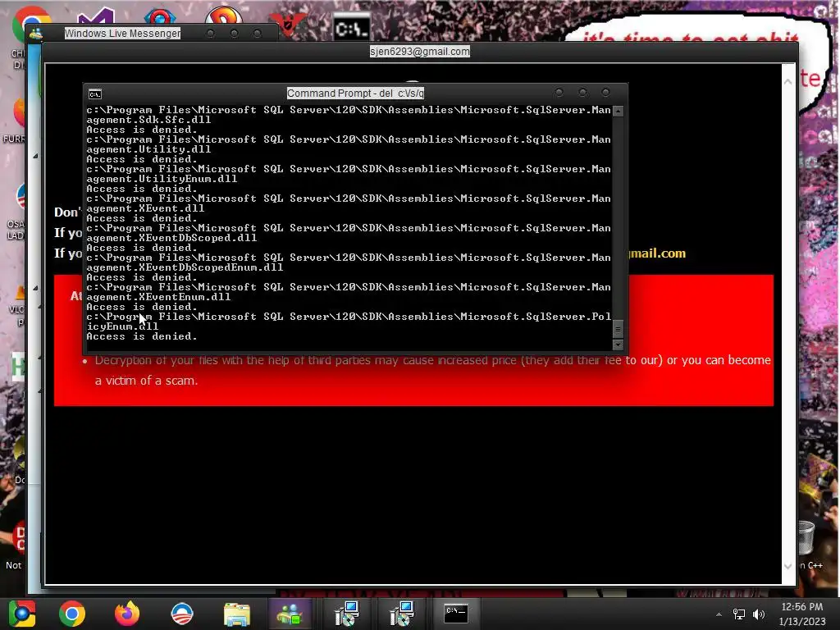Click the second installer setup taskbar icon
This screenshot has height=630, width=840.
pyautogui.click(x=402, y=614)
